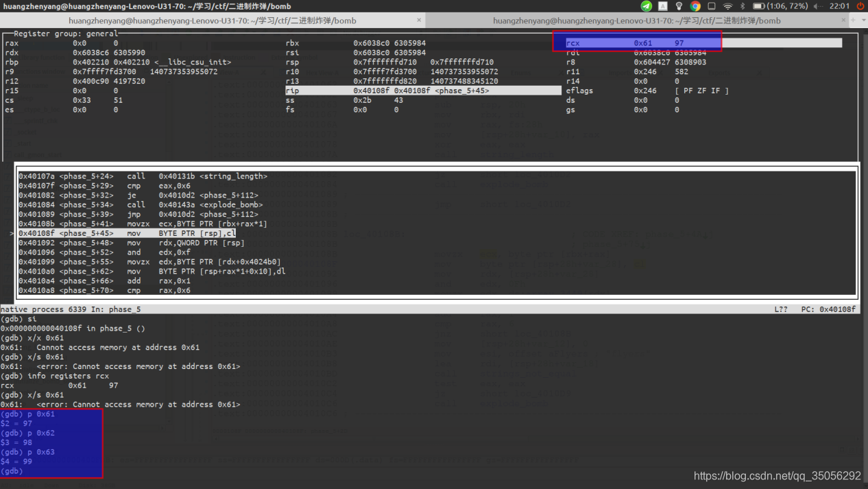Select the rip register row '<phase_5+45>'
This screenshot has width=868, height=489.
[x=423, y=91]
